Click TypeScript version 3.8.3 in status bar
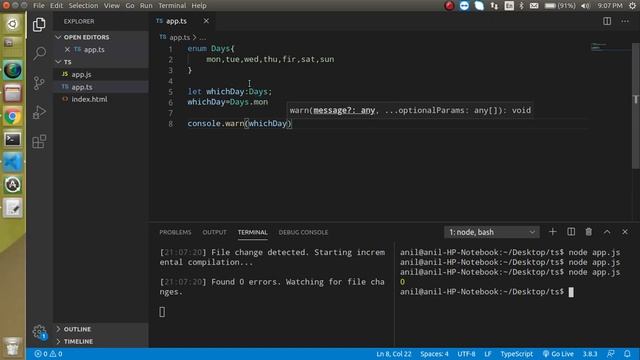This screenshot has height=360, width=640. 590,354
